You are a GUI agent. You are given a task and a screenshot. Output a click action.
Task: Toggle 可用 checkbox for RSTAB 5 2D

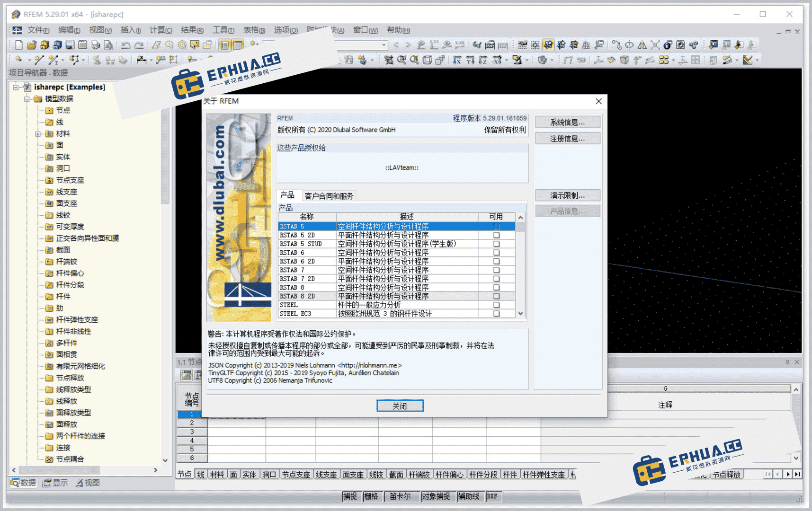click(x=496, y=235)
